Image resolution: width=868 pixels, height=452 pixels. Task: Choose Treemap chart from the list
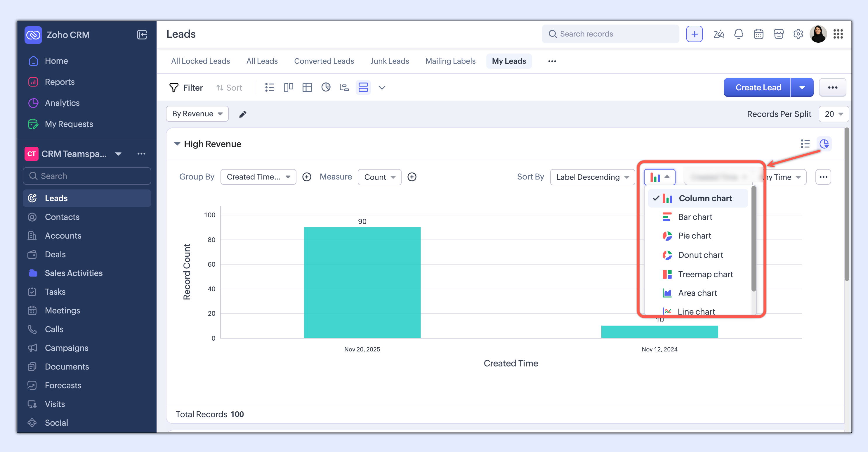pos(705,274)
